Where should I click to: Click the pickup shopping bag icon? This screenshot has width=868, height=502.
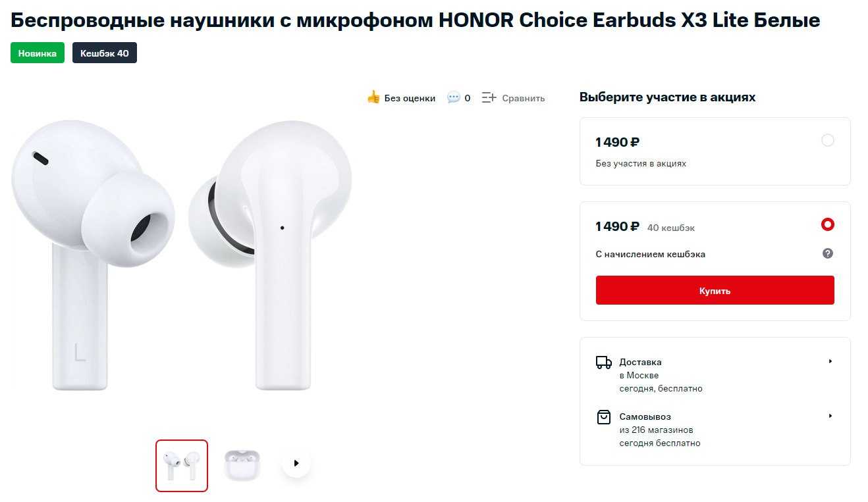[603, 417]
